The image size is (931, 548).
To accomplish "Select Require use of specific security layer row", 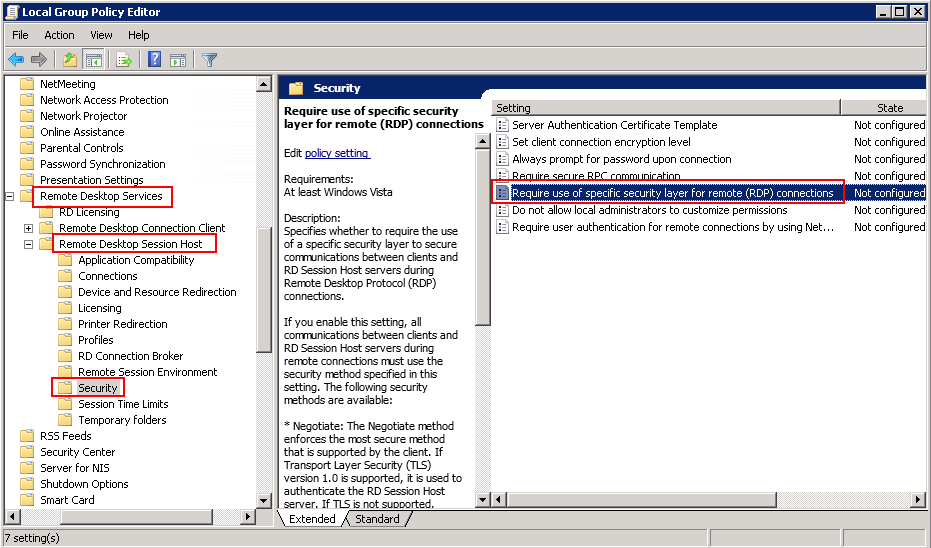I will 708,193.
